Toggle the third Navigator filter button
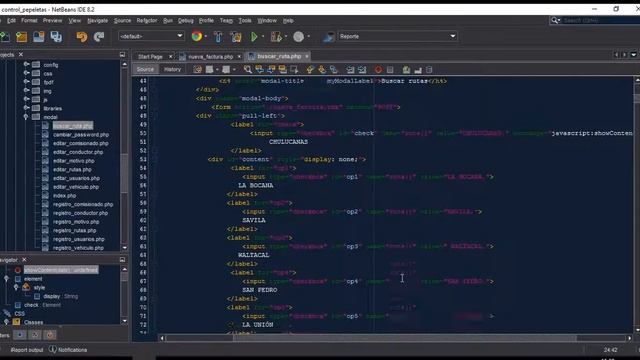Image resolution: width=640 pixels, height=360 pixels. tap(50, 335)
